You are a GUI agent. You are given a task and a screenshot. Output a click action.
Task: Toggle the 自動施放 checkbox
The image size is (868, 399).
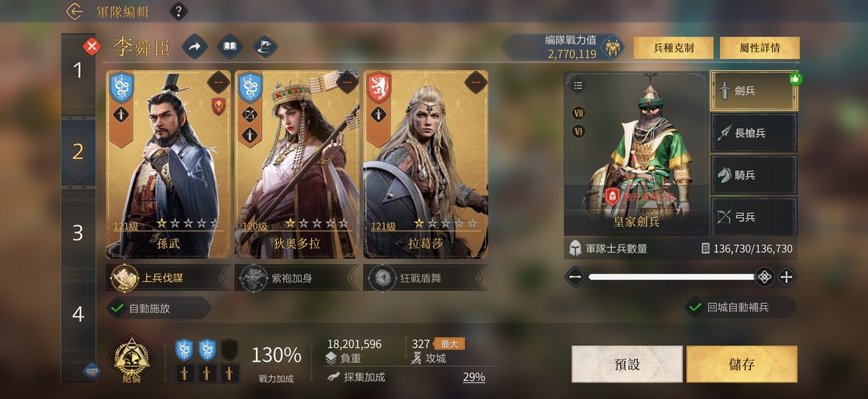coord(117,308)
